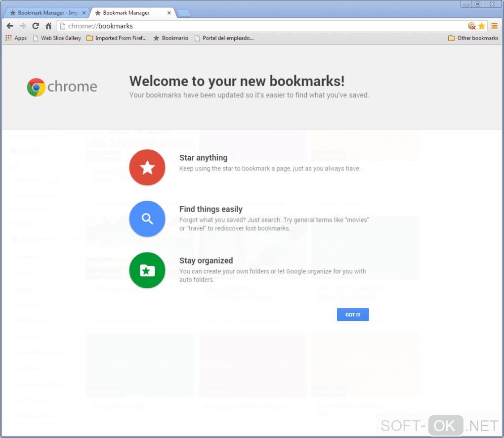The image size is (504, 438).
Task: Click Welcome to your new bookmarks heading
Action: point(237,81)
